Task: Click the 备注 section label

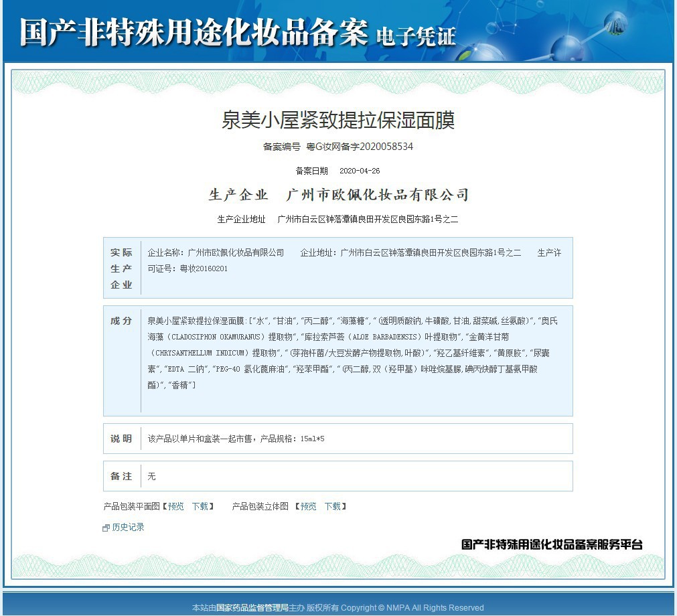Action: click(x=121, y=476)
